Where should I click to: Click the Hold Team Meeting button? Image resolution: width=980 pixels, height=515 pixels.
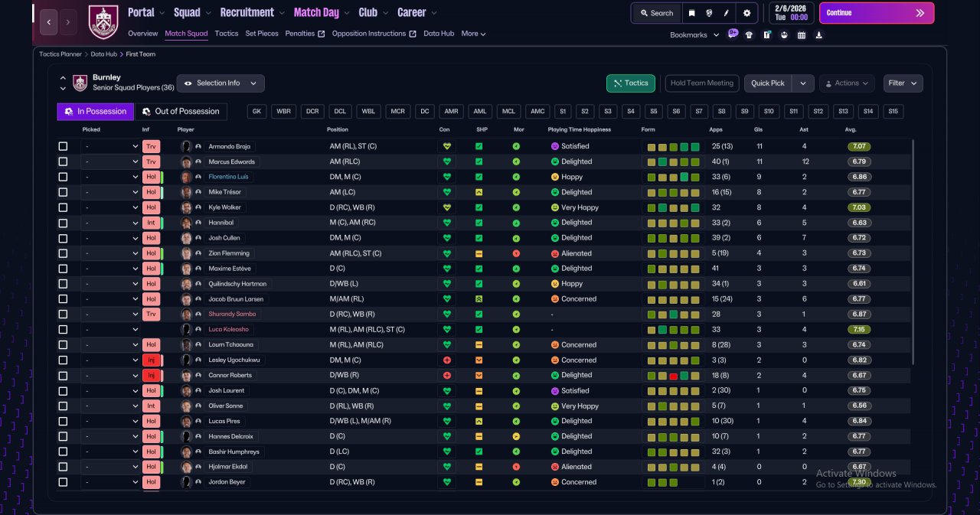pyautogui.click(x=702, y=83)
